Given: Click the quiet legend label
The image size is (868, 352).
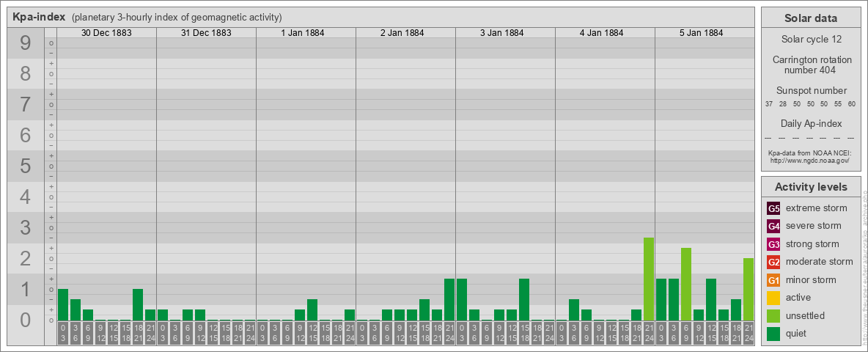Looking at the screenshot, I should click(797, 333).
